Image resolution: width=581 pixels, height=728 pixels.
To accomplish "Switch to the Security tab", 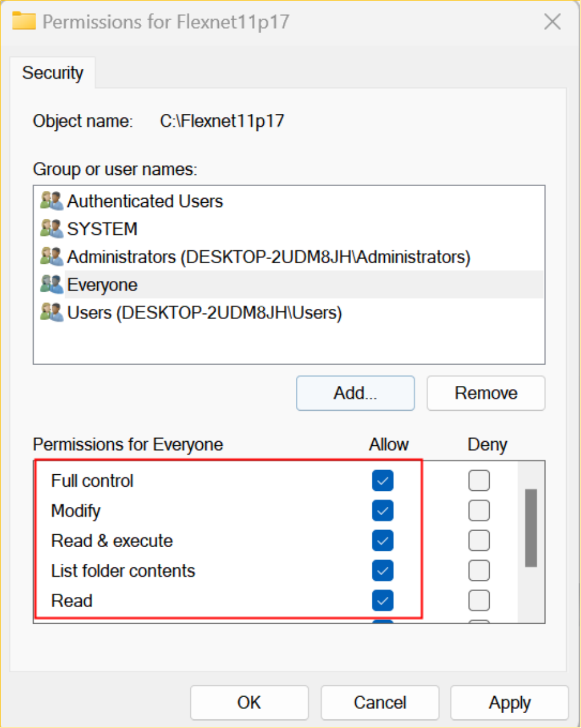I will (53, 73).
